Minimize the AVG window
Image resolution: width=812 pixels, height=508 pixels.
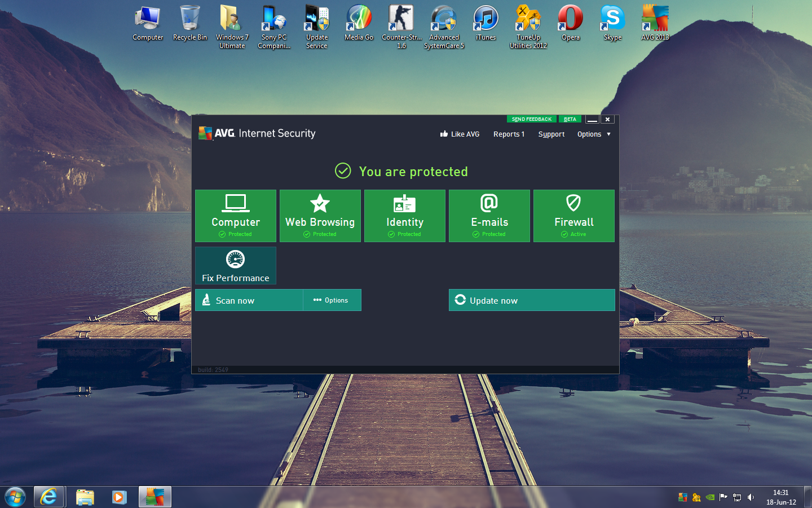tap(592, 119)
